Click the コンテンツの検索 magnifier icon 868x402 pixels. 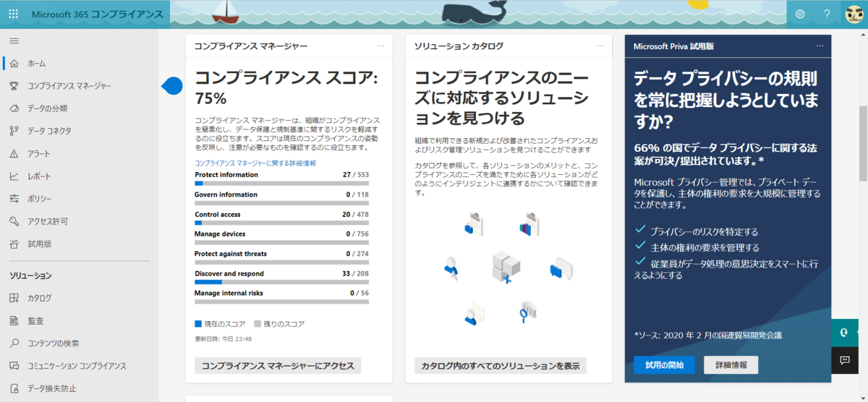14,343
